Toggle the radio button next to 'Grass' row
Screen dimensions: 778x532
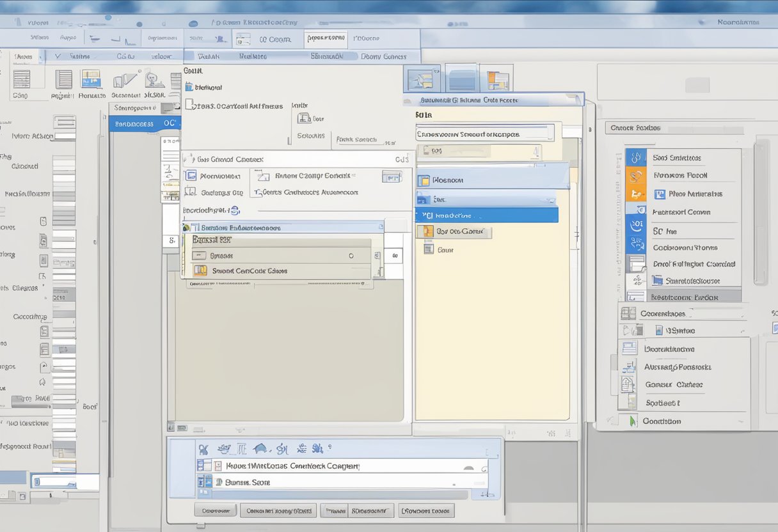pos(351,255)
